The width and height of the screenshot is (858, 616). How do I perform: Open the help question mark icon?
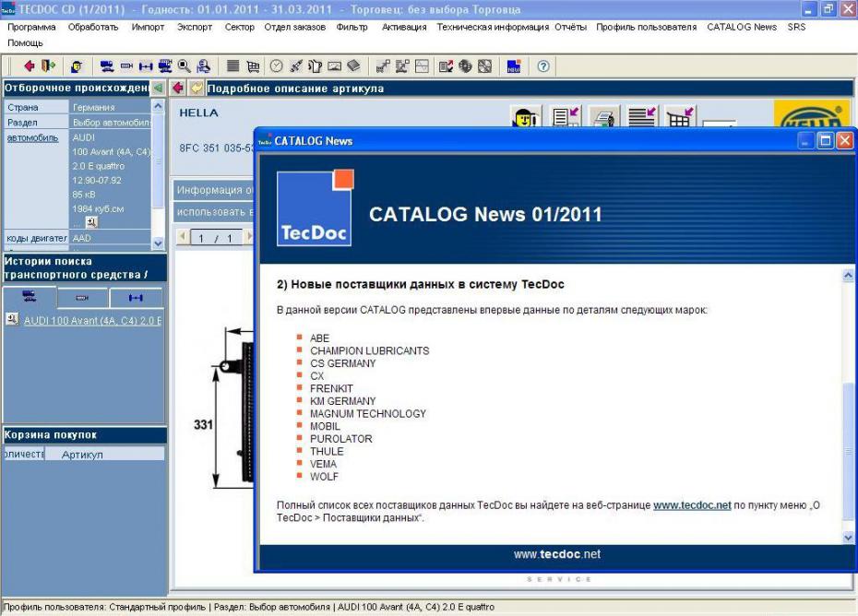(x=542, y=66)
